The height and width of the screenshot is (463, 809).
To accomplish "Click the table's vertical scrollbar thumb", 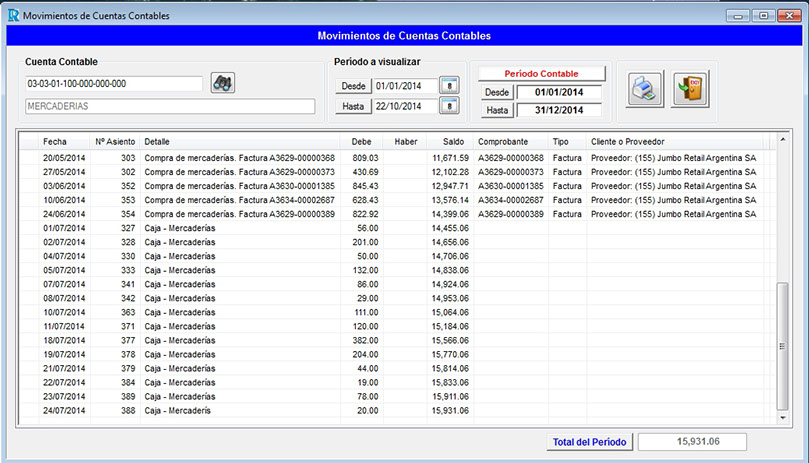I will (782, 345).
